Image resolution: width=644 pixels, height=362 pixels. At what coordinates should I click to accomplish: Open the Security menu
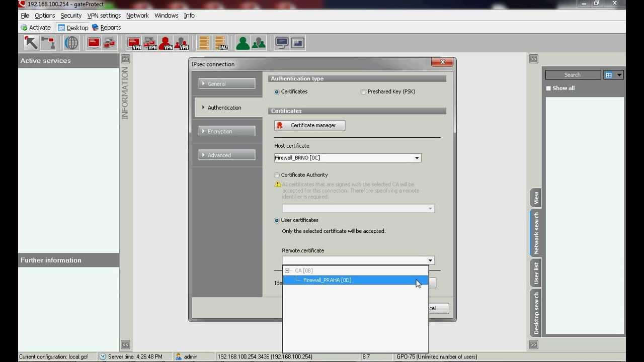click(71, 16)
